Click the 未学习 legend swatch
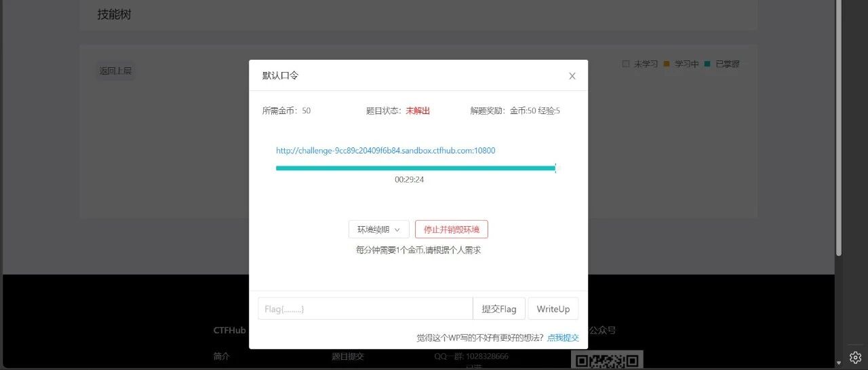Viewport: 868px width, 370px height. 626,64
